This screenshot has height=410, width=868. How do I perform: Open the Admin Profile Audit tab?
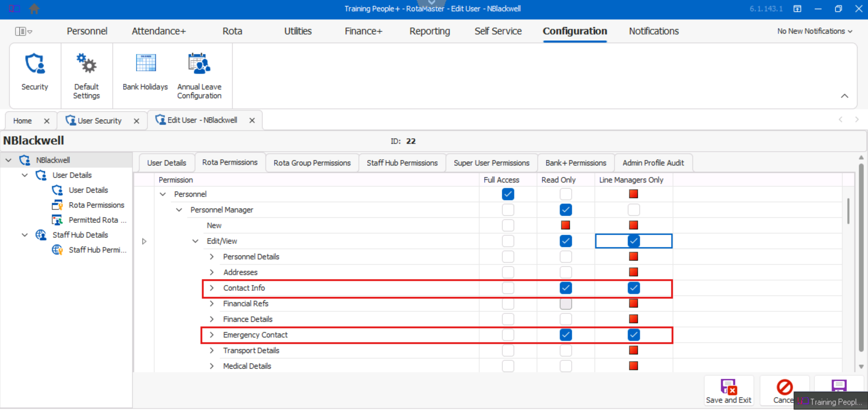653,163
